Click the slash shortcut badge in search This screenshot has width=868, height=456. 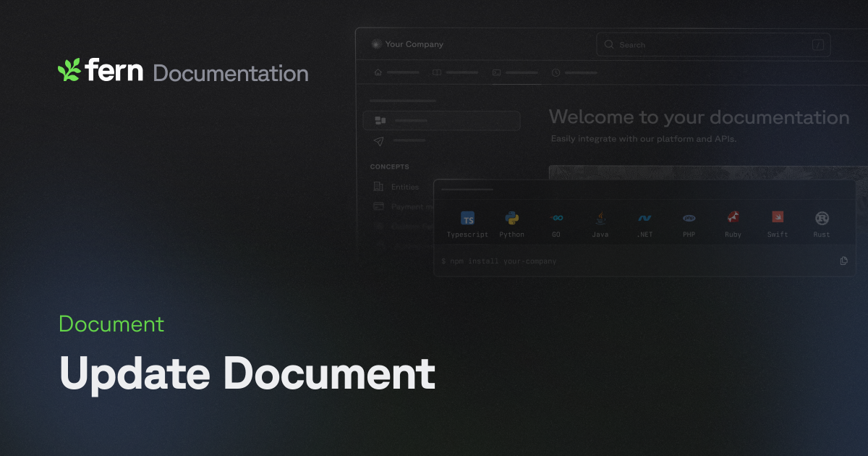[818, 45]
